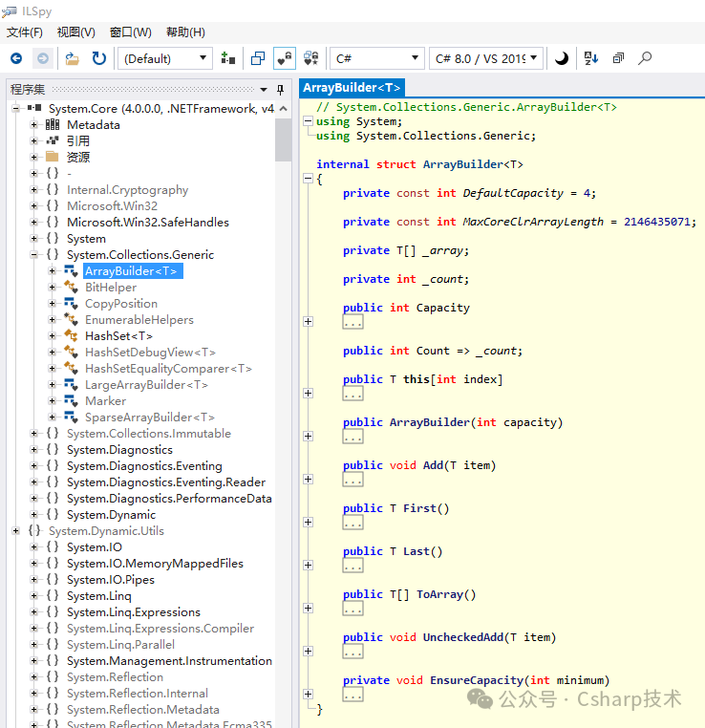Select the ArrayBuilder<T> document tab
The image size is (705, 728).
point(352,87)
